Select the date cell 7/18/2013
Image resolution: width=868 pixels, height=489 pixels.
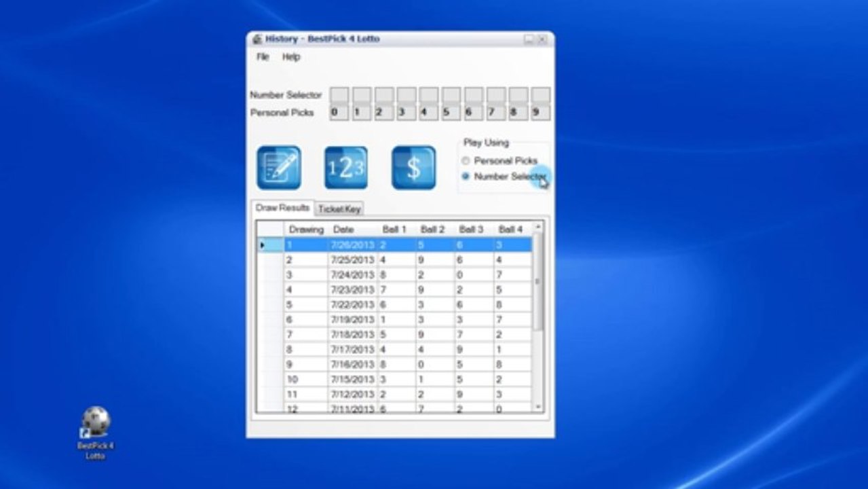(x=352, y=334)
